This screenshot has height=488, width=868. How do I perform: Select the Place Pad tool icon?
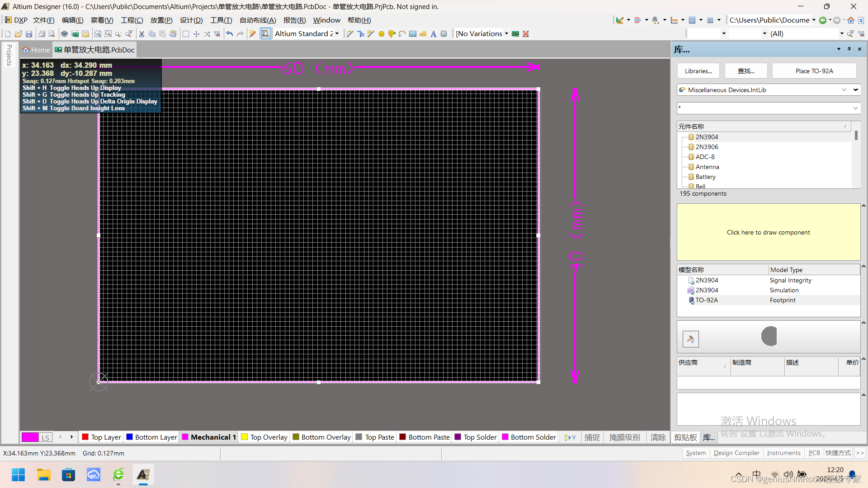(x=382, y=34)
